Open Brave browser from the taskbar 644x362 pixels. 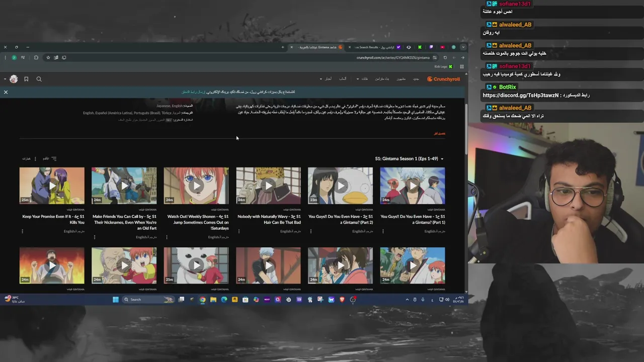[x=342, y=300]
